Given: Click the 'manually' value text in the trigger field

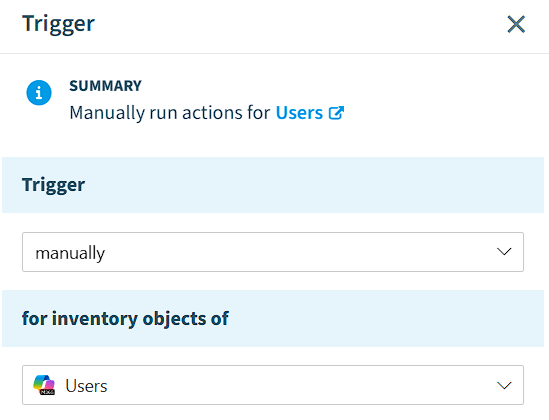Looking at the screenshot, I should coord(70,253).
